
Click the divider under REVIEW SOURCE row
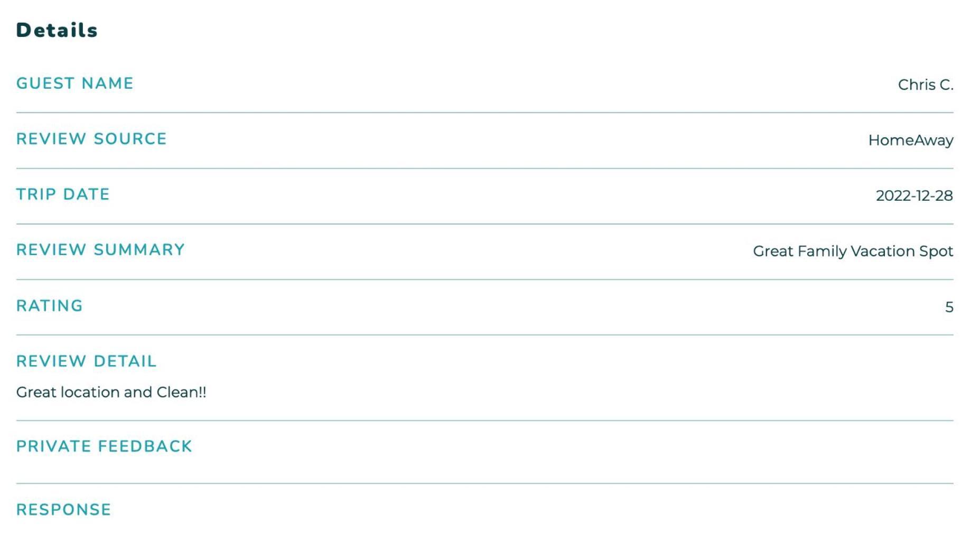pyautogui.click(x=484, y=169)
